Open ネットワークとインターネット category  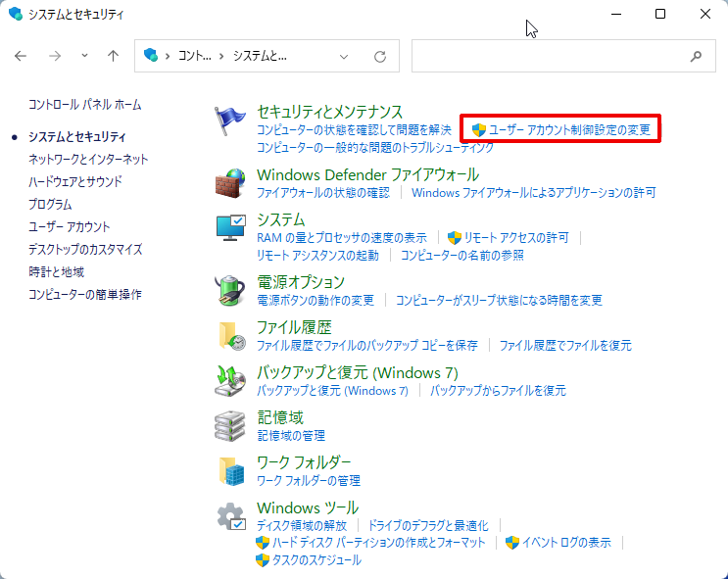pos(88,160)
